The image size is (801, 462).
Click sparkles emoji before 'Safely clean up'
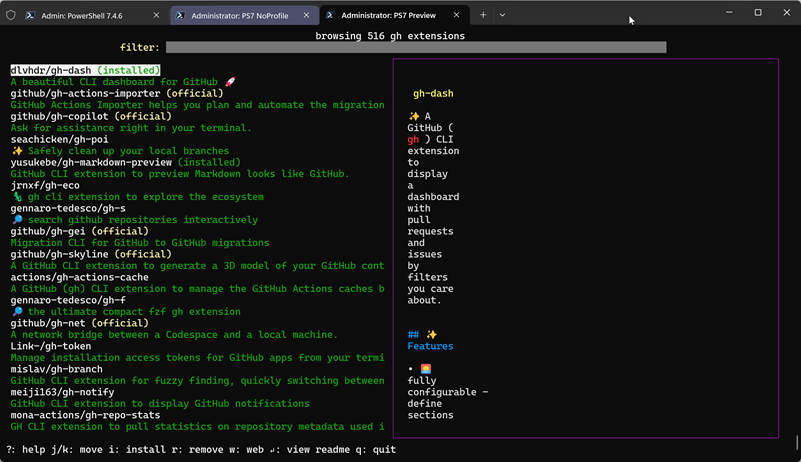coord(17,151)
